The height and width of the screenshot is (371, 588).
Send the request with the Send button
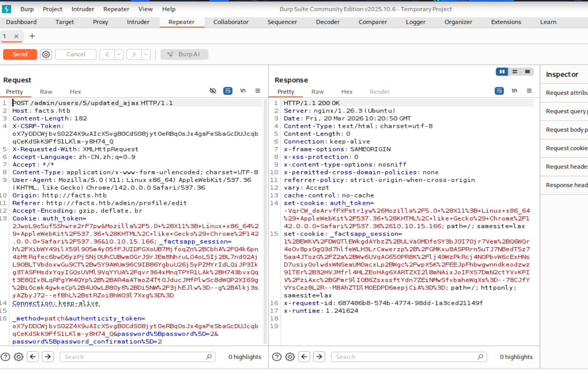tap(20, 55)
